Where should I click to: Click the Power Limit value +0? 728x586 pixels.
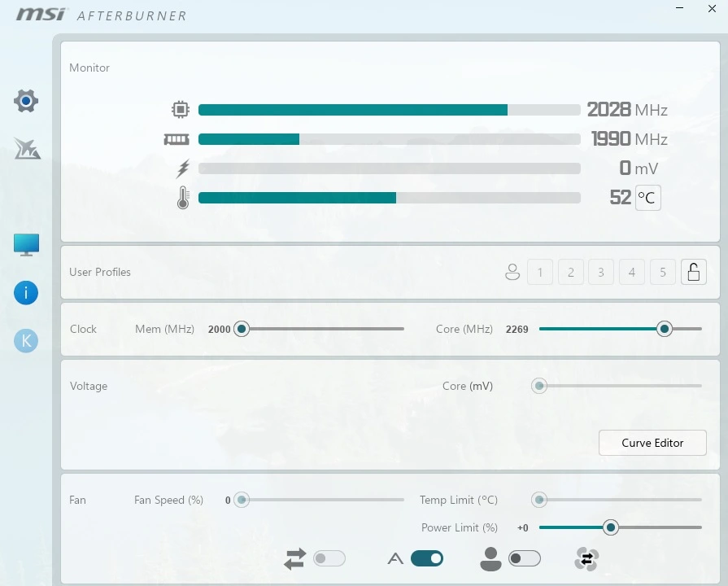point(523,528)
